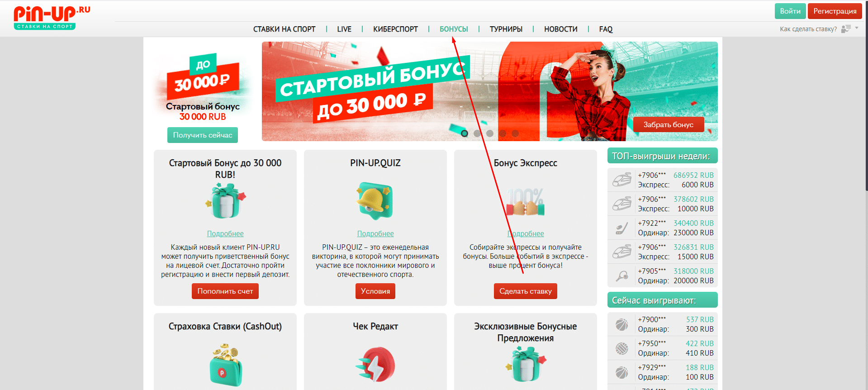Select the second banner carousel dot
Image resolution: width=868 pixels, height=390 pixels.
[477, 133]
